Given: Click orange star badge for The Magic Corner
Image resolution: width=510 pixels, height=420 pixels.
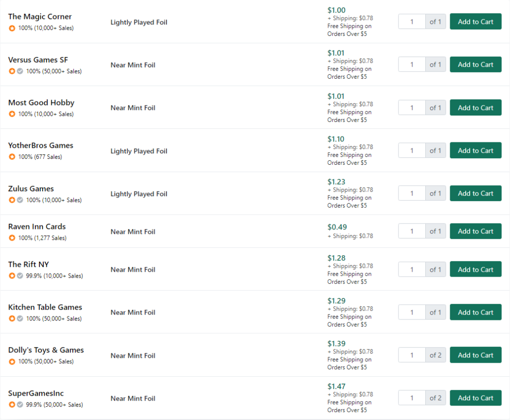Looking at the screenshot, I should point(12,28).
